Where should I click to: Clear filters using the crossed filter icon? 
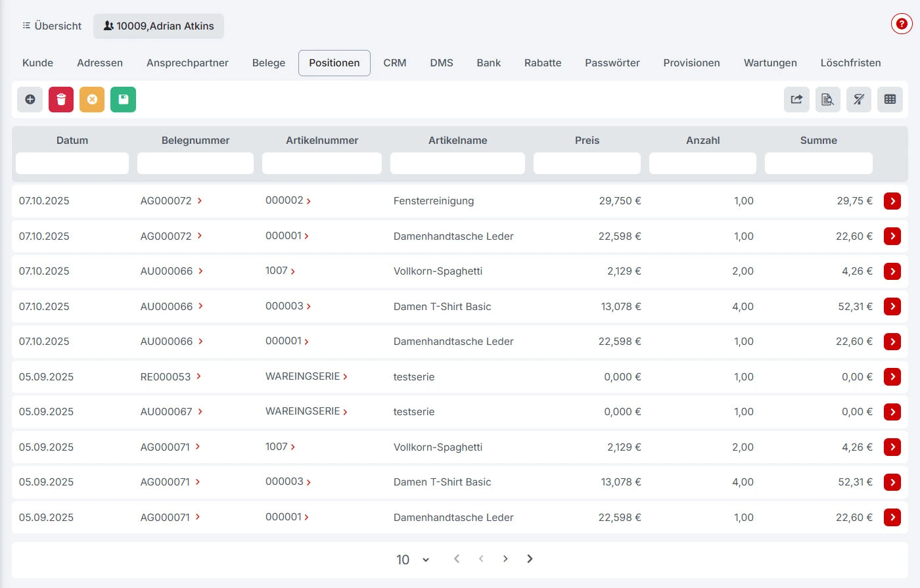tap(858, 99)
